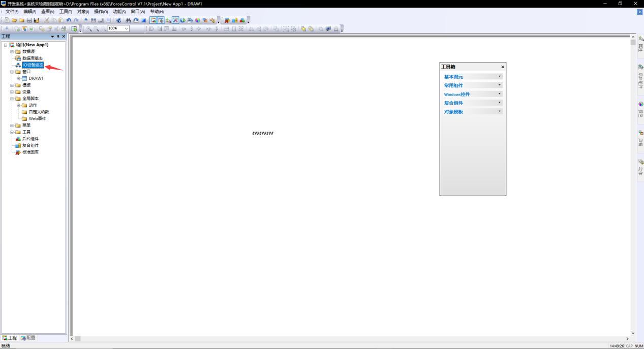Expand the 工具 tree node
This screenshot has height=349, width=644.
tap(12, 132)
